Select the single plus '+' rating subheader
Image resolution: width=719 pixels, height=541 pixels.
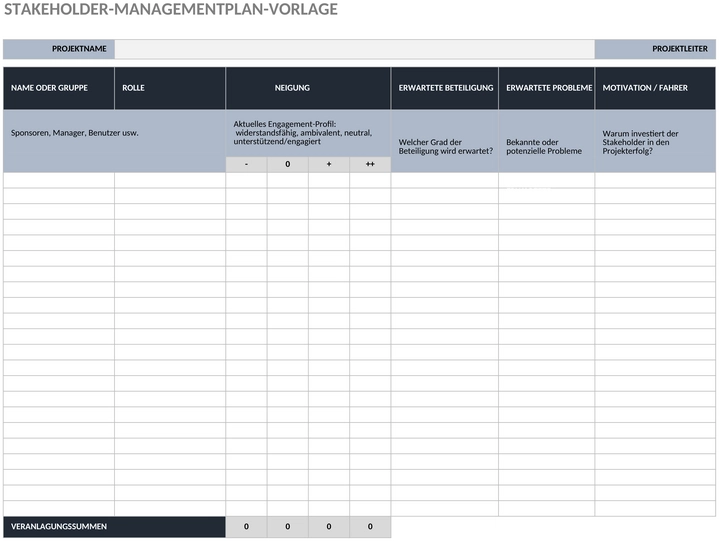(x=329, y=164)
